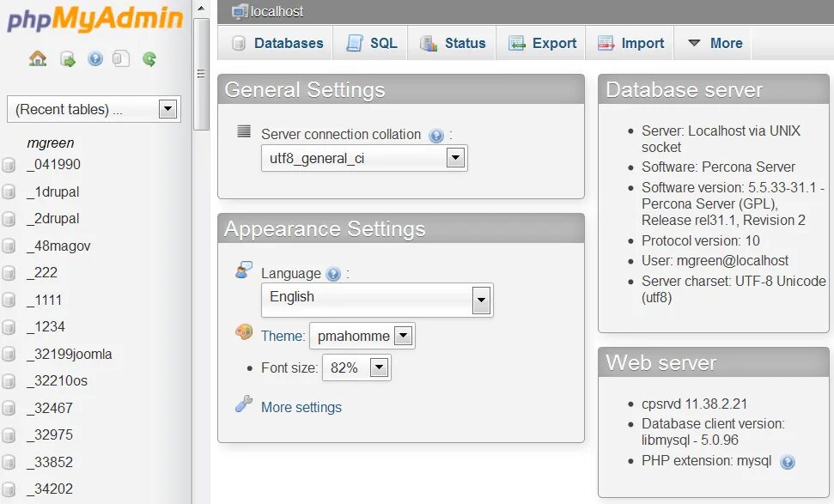Open the utf8_general_ci collation dropdown
Image resolution: width=834 pixels, height=504 pixels.
(x=455, y=158)
